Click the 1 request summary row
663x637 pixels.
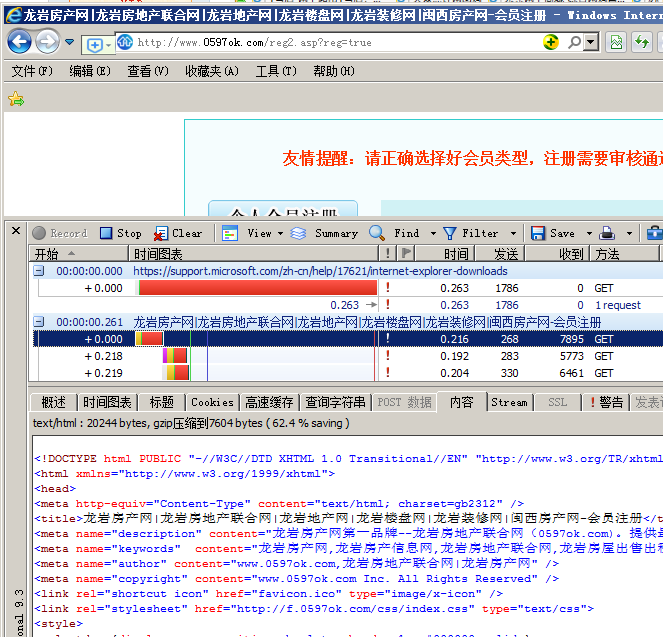coord(347,305)
